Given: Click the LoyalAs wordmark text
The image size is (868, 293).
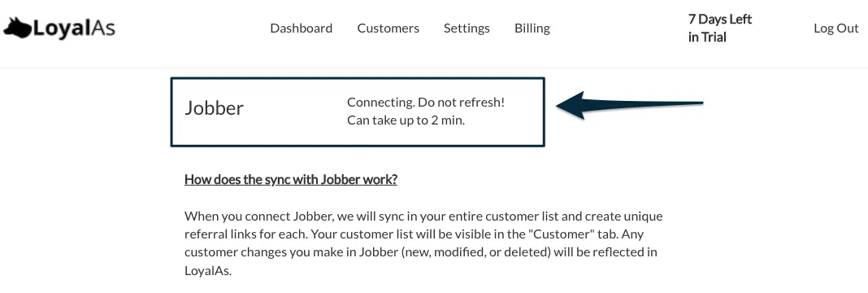Looking at the screenshot, I should (x=74, y=28).
